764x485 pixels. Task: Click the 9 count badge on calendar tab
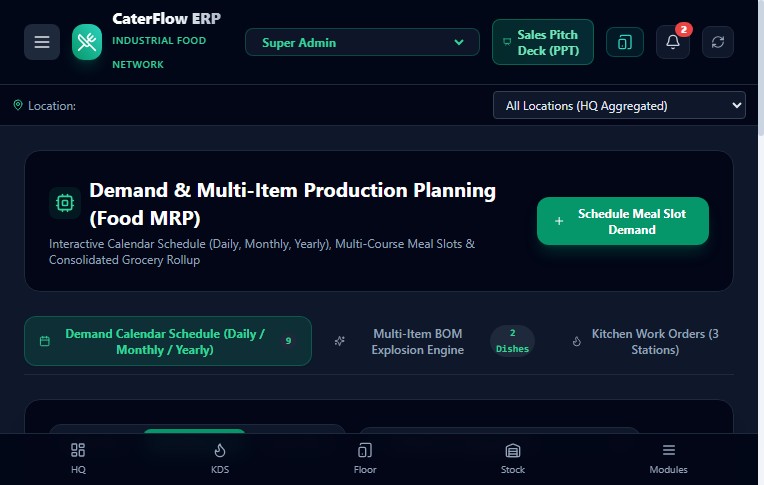[x=288, y=341]
